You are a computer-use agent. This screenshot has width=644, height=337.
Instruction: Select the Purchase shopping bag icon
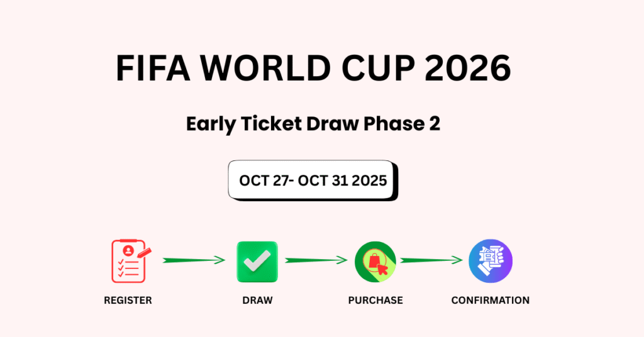[375, 261]
